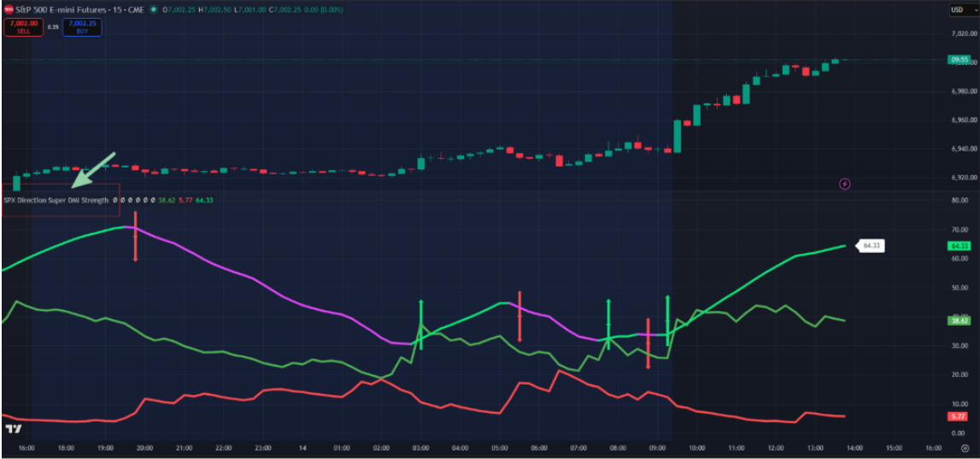This screenshot has width=980, height=459.
Task: Click the 14 date marker on time axis
Action: click(302, 447)
